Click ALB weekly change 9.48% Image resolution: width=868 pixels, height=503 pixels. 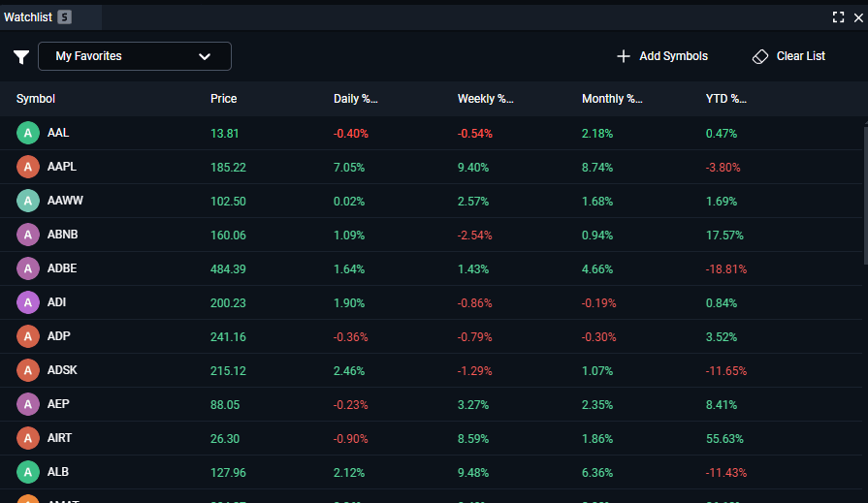point(473,473)
